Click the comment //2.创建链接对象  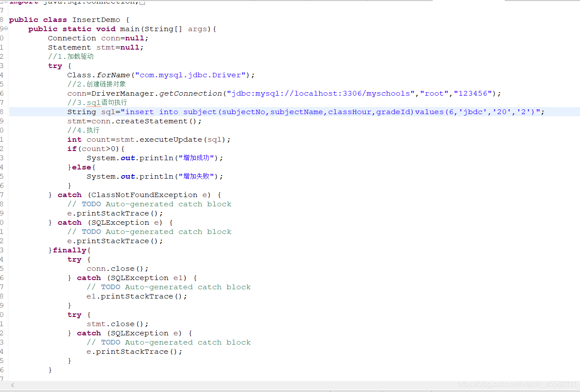click(97, 84)
